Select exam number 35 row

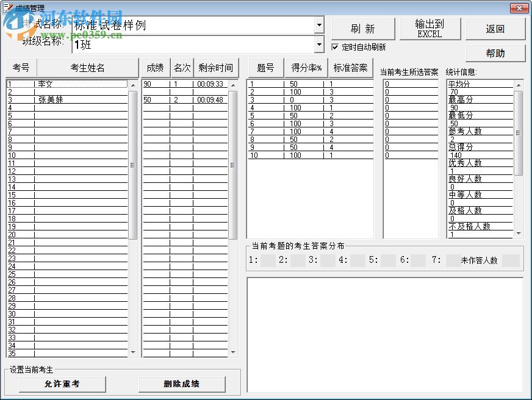[x=67, y=353]
